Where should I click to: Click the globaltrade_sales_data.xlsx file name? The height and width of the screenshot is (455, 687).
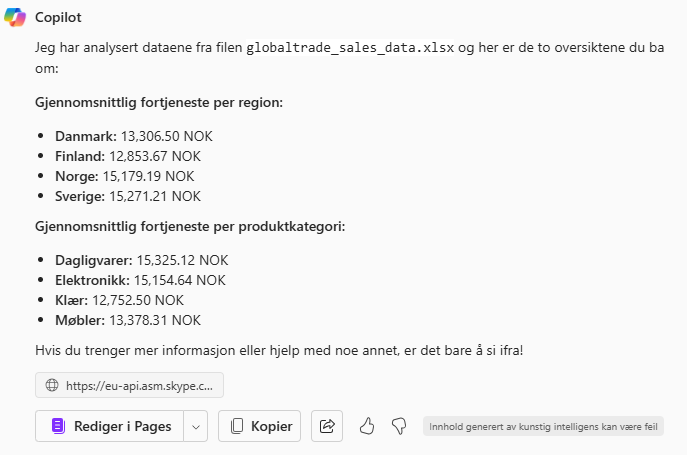tap(346, 46)
